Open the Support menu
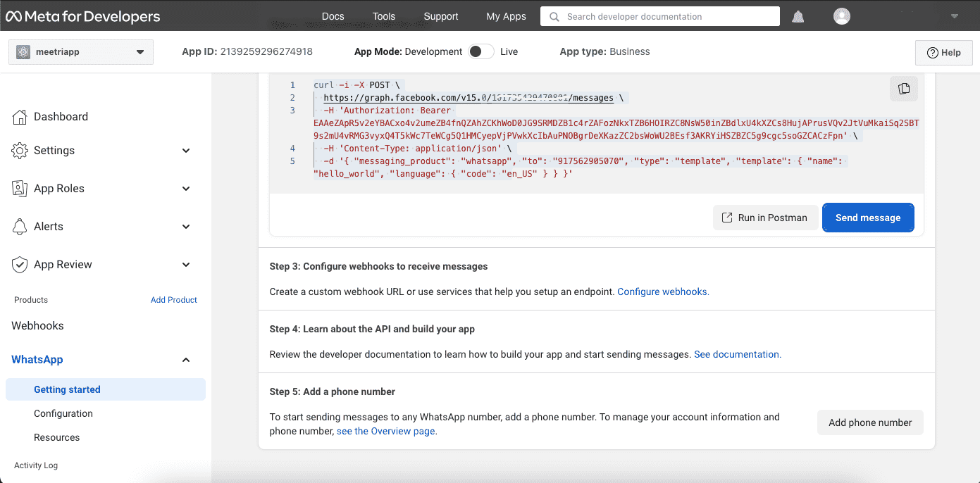This screenshot has height=483, width=980. click(x=441, y=16)
